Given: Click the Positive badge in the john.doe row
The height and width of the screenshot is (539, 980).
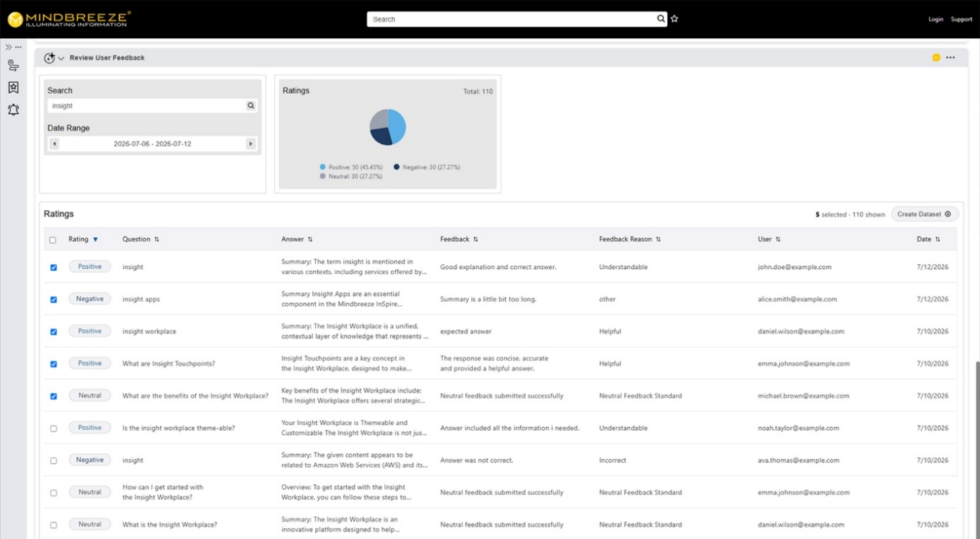Looking at the screenshot, I should pos(89,267).
